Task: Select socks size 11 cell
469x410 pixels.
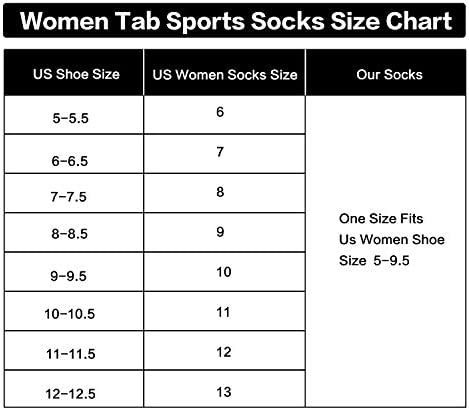Action: click(225, 311)
